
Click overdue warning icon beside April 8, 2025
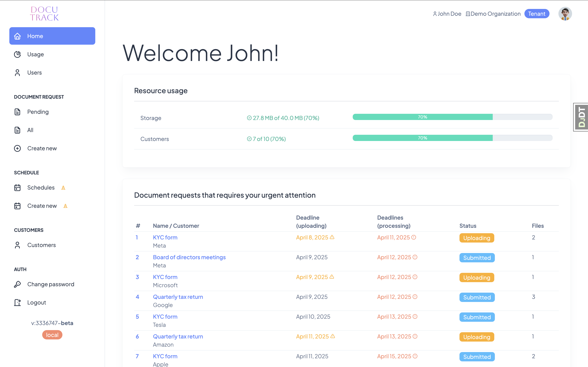tap(332, 237)
